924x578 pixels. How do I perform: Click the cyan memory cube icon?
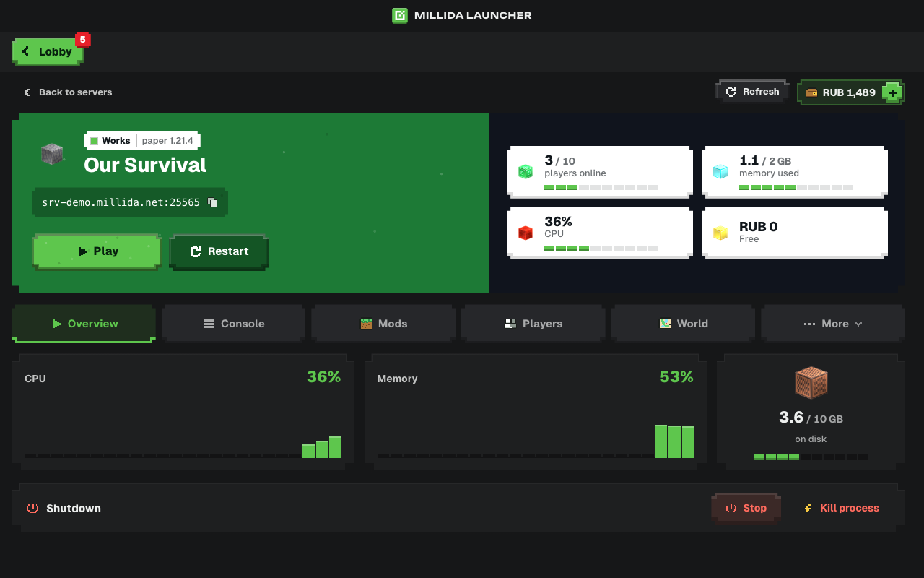[720, 172]
